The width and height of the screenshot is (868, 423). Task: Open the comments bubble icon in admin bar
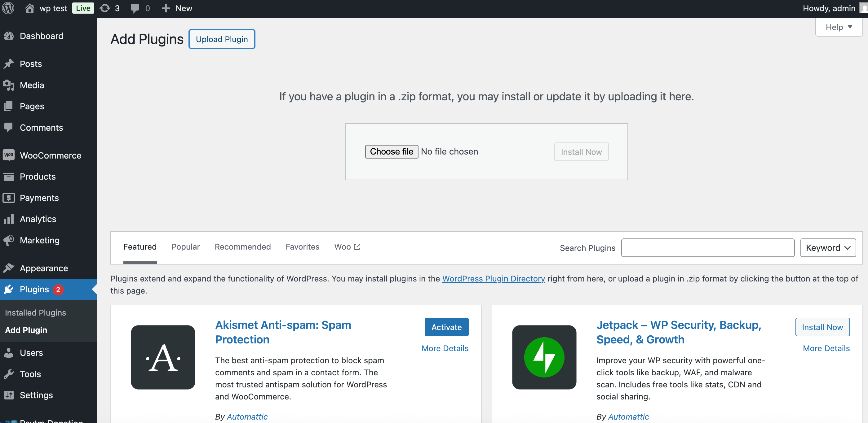tap(135, 8)
